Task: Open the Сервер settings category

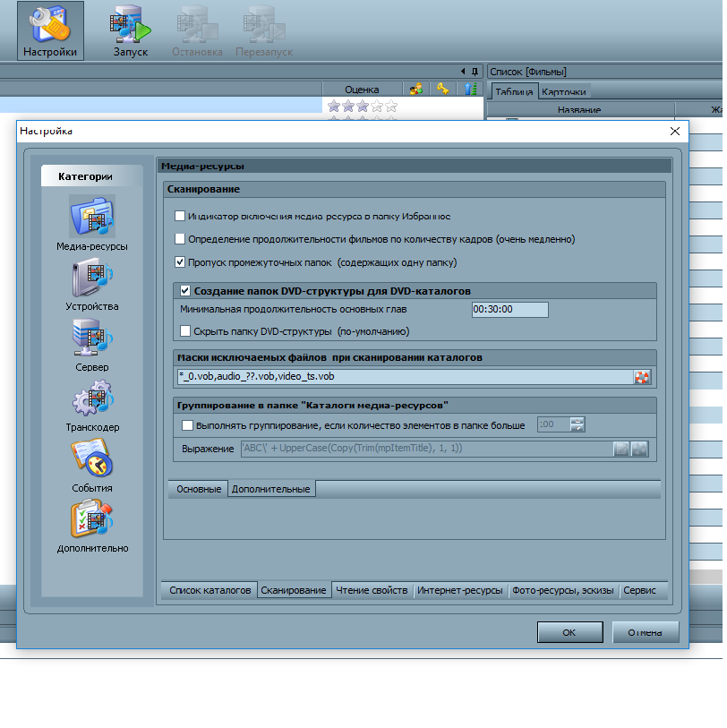Action: tap(92, 339)
